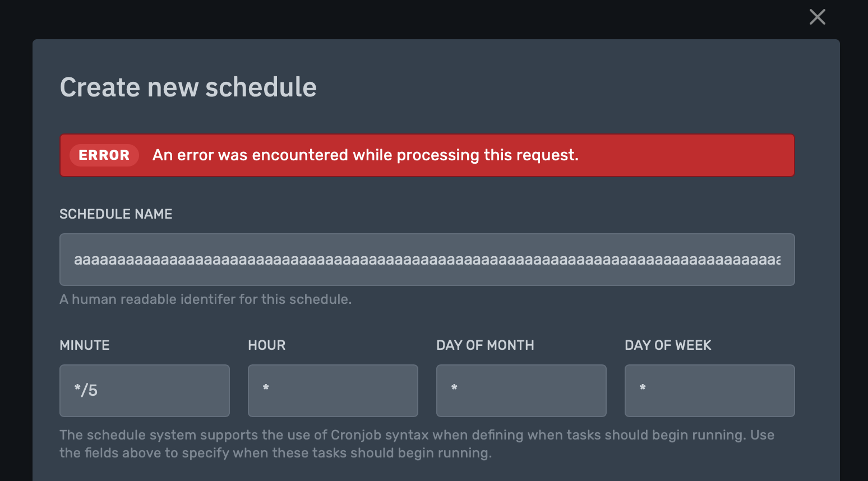The image size is (868, 481).
Task: Click the X close icon
Action: [x=817, y=17]
